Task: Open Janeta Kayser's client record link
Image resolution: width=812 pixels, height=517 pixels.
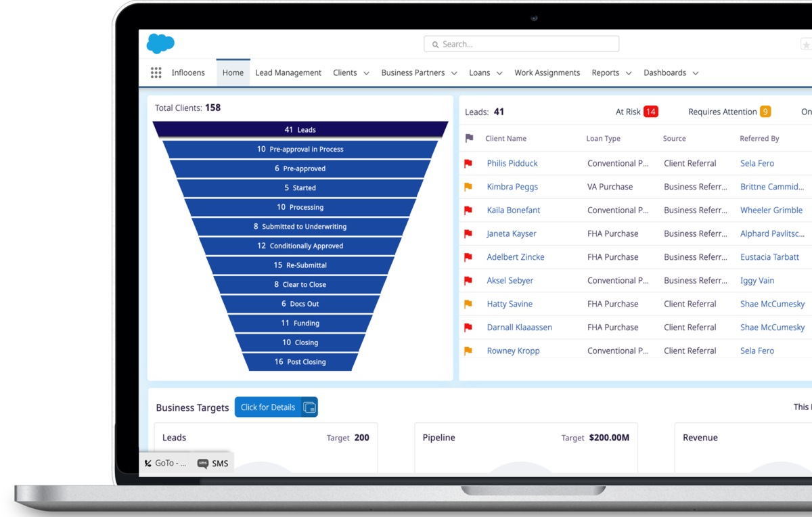Action: [511, 233]
